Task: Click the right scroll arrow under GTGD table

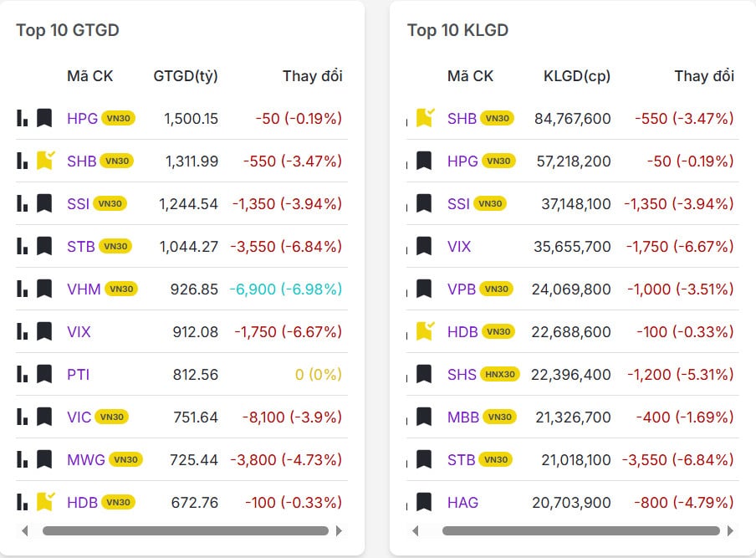Action: [340, 530]
